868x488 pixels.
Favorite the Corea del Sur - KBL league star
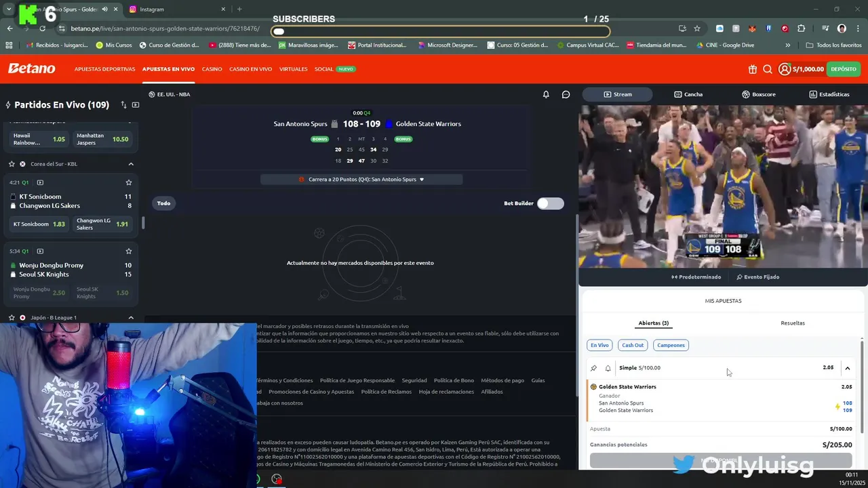pyautogui.click(x=12, y=164)
